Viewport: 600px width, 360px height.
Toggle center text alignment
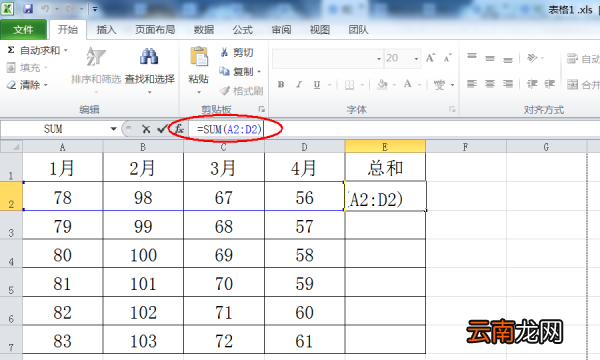[490, 84]
